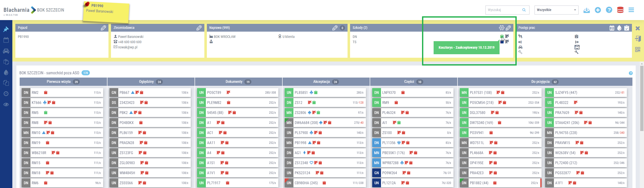This screenshot has height=188, width=644.
Task: Edit the Pojazd panel with pencil icon
Action: tap(103, 28)
